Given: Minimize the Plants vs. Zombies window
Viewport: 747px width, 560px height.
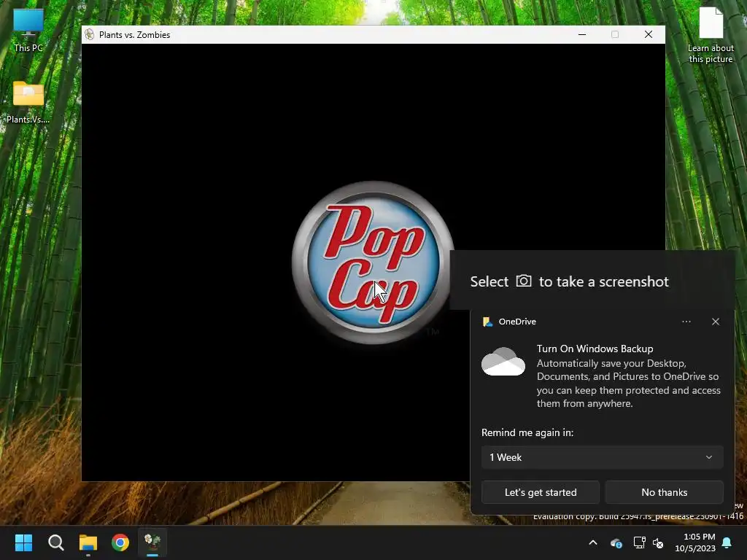Looking at the screenshot, I should tap(581, 34).
